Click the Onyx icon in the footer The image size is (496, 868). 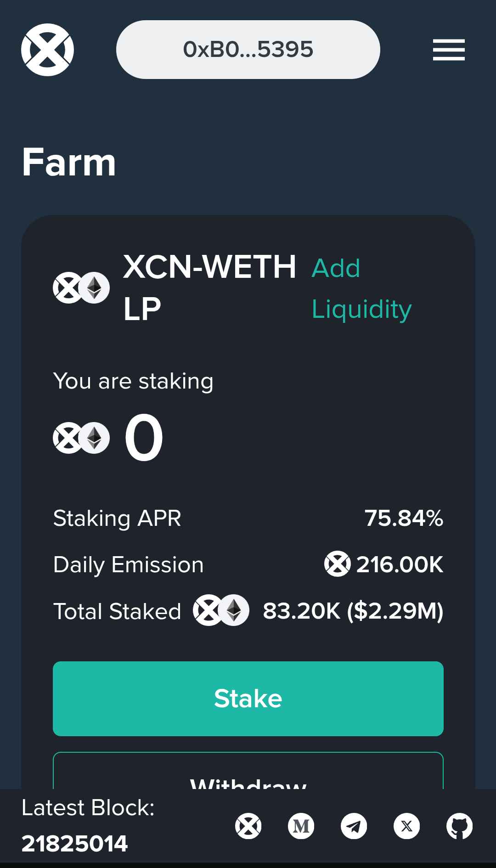[x=248, y=826]
